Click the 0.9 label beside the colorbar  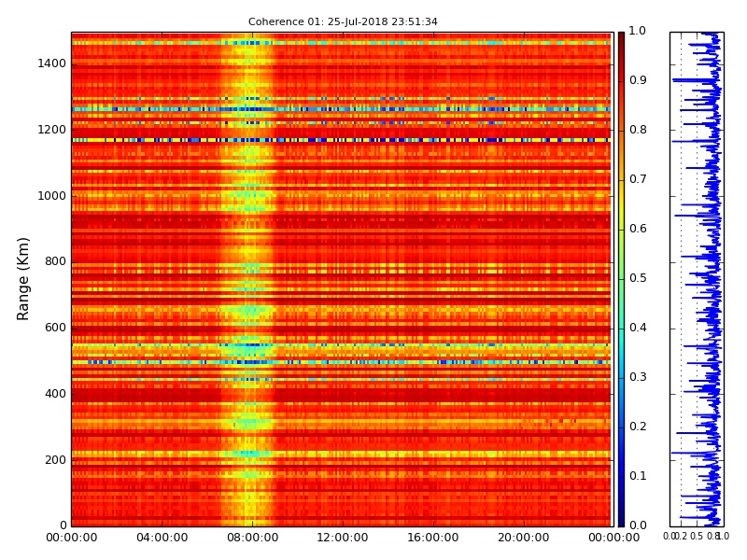click(638, 80)
